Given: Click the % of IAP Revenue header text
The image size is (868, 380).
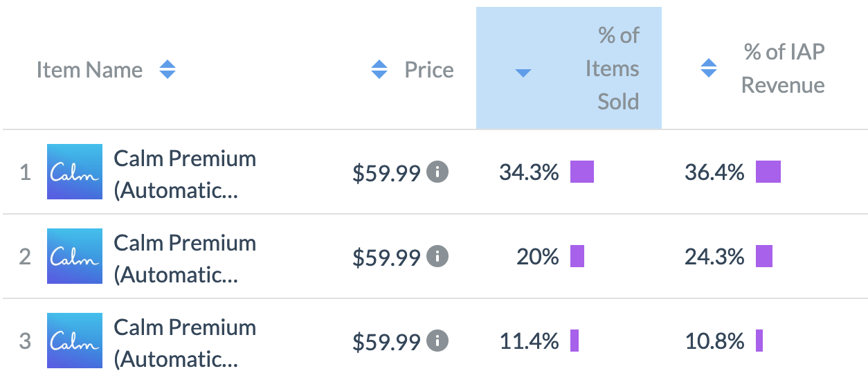Looking at the screenshot, I should [783, 69].
